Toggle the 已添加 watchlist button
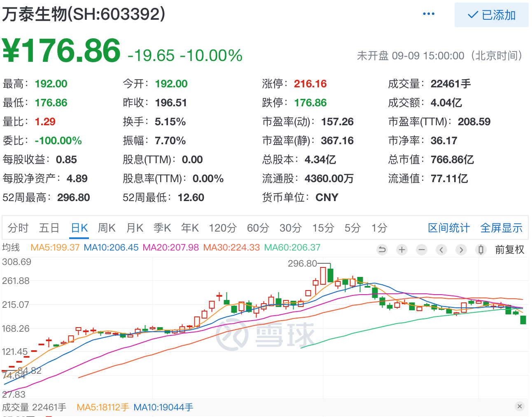This screenshot has height=417, width=532. 492,15
